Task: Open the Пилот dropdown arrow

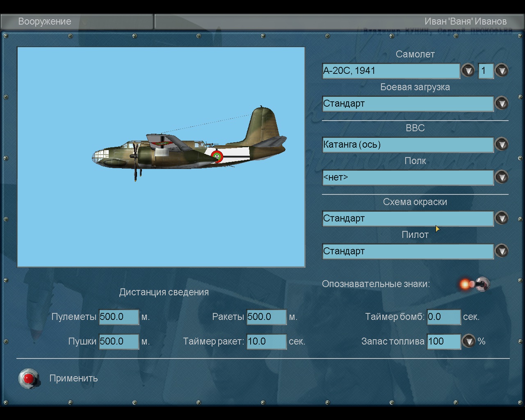Action: pyautogui.click(x=502, y=251)
